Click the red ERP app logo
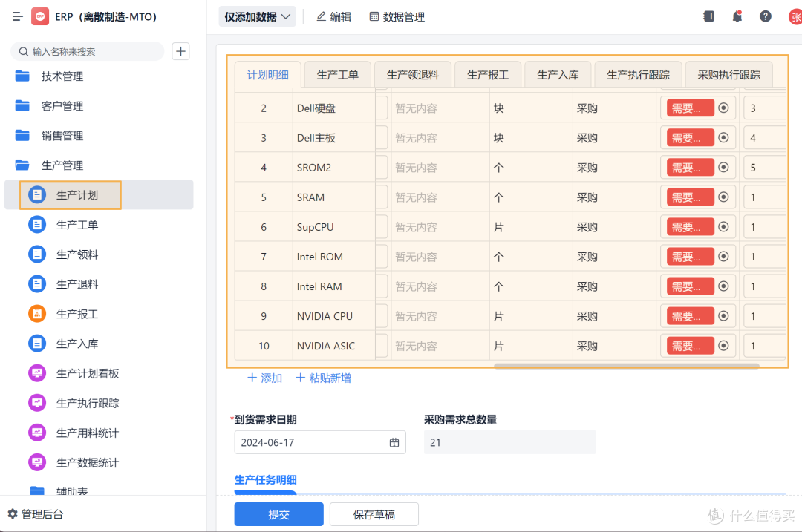The width and height of the screenshot is (802, 532). pyautogui.click(x=40, y=17)
